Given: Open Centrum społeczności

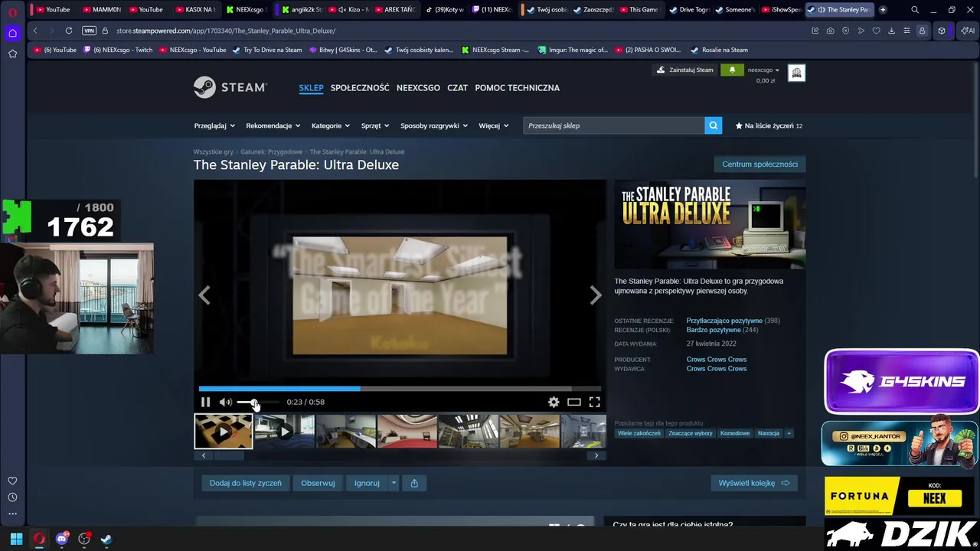Looking at the screenshot, I should click(759, 164).
